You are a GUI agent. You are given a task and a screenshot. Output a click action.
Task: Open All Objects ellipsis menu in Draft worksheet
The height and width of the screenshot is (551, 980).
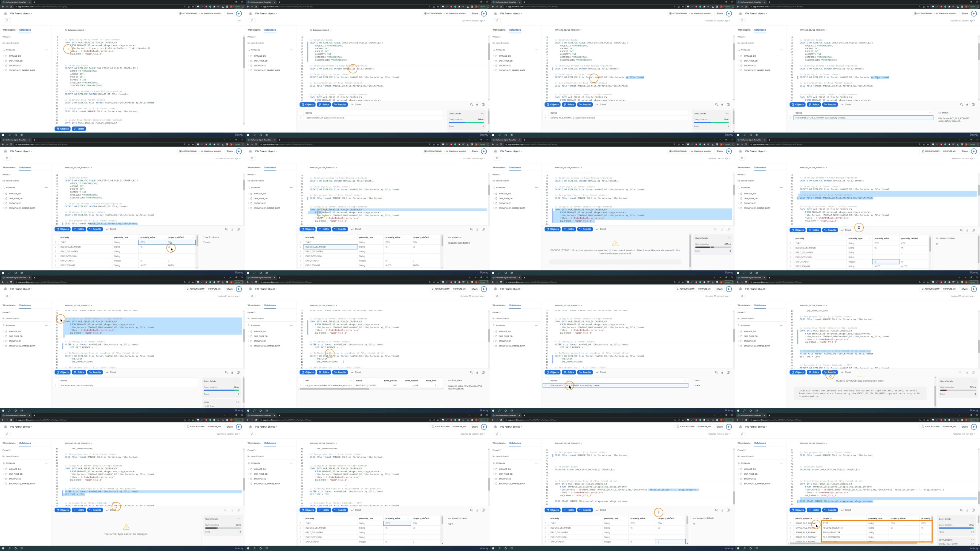[47, 50]
